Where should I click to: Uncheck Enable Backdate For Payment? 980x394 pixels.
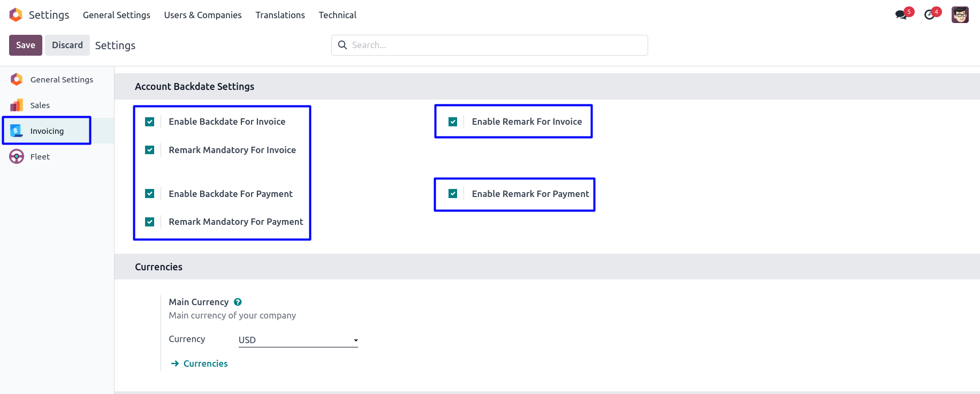click(x=150, y=194)
